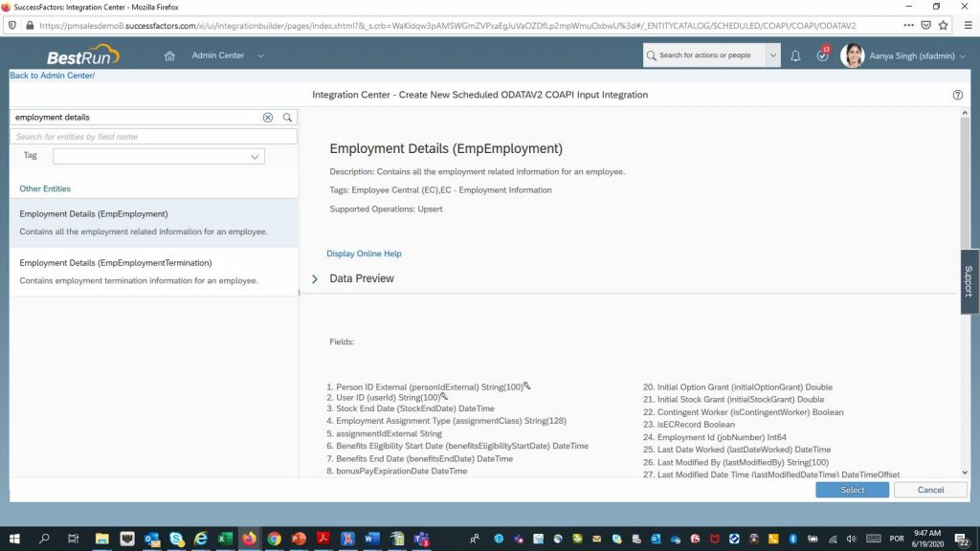This screenshot has height=551, width=980.
Task: Open Skype from the taskbar
Action: point(176,539)
